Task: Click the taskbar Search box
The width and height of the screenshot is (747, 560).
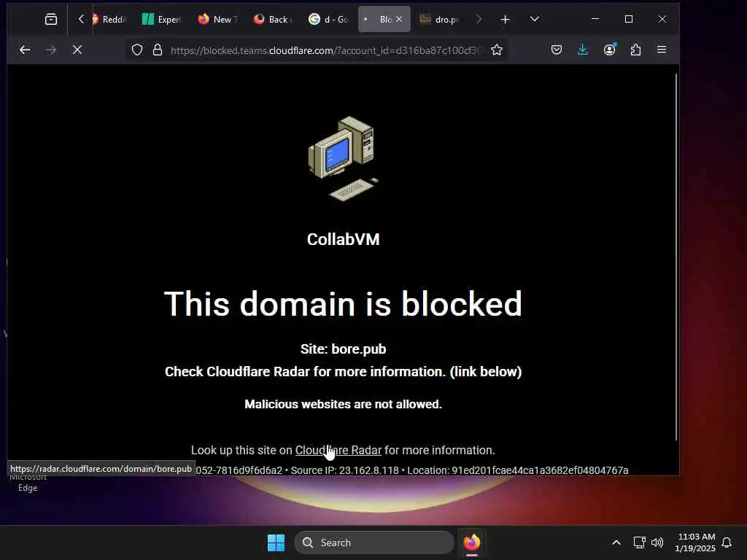Action: [x=374, y=542]
